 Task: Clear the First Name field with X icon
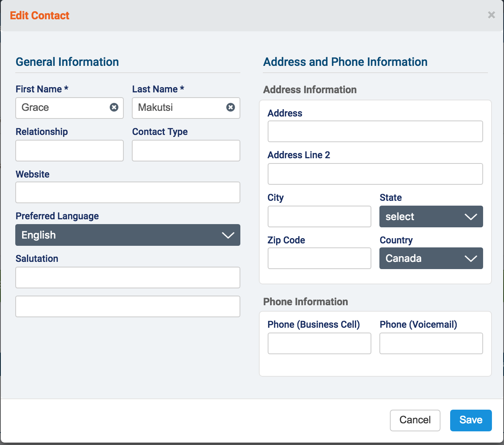tap(114, 107)
